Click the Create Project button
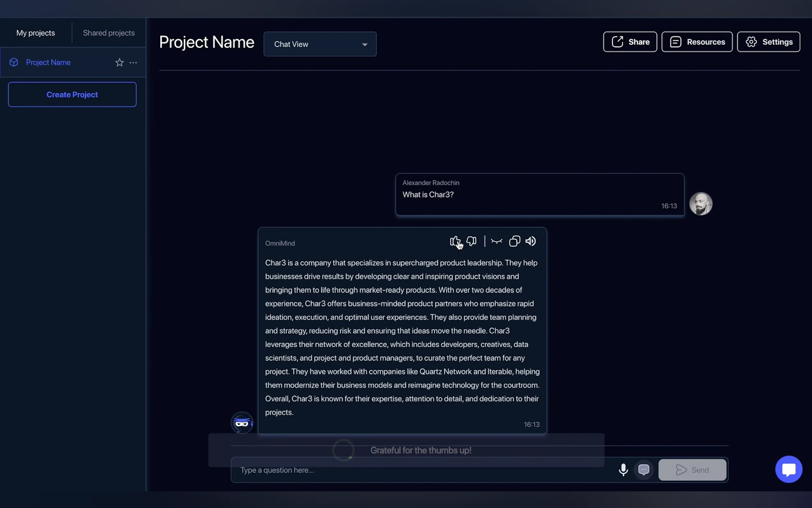Image resolution: width=812 pixels, height=508 pixels. [72, 94]
